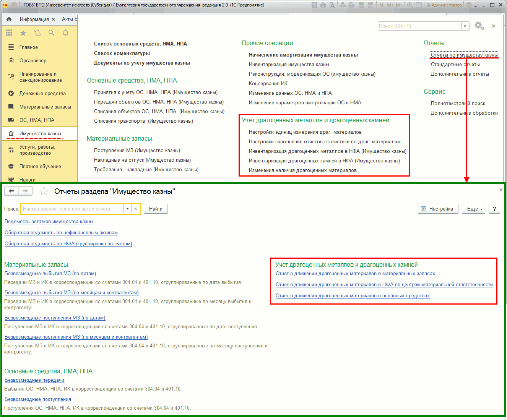Screen dimensions: 507x420
Task: Open Платное обучение section
Action: (40, 167)
